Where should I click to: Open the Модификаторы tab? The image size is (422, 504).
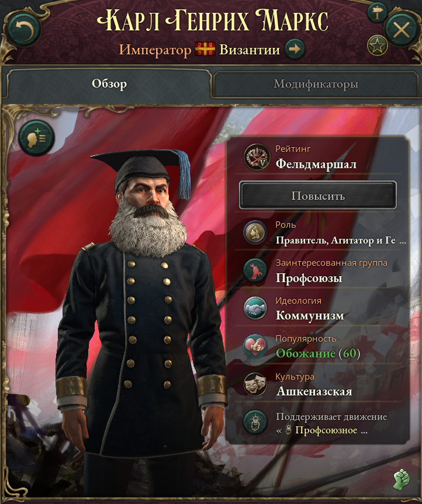coord(316,84)
